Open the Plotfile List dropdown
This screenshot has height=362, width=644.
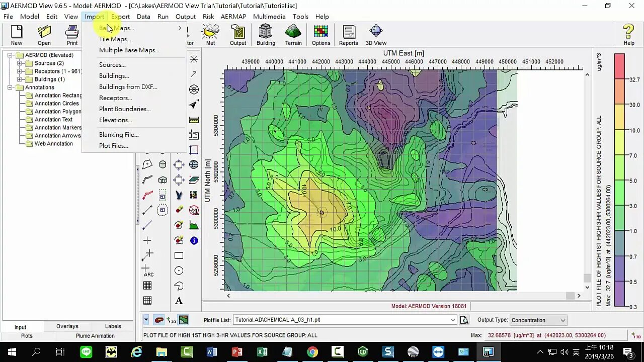click(453, 320)
